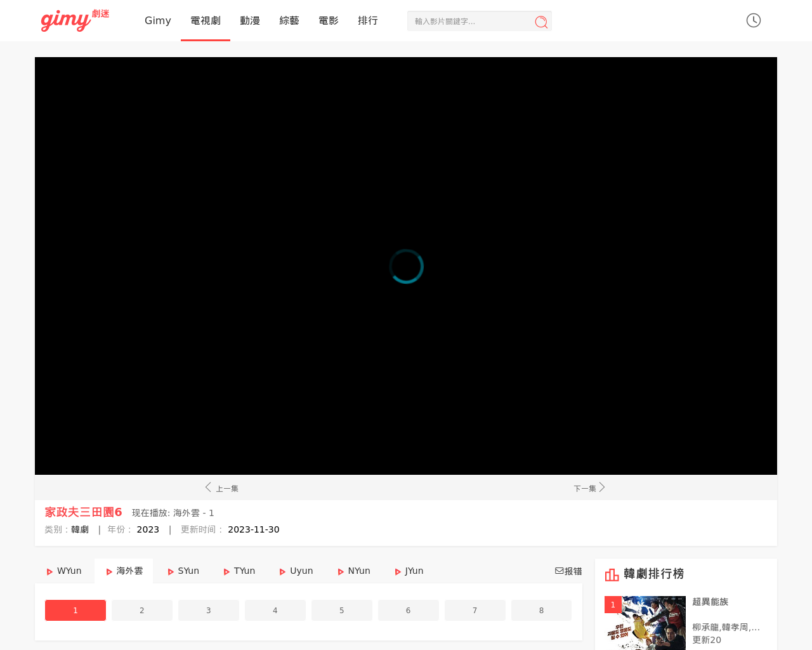Click the play triangle beside JYun
Screen dimensions: 812x650
(398, 571)
